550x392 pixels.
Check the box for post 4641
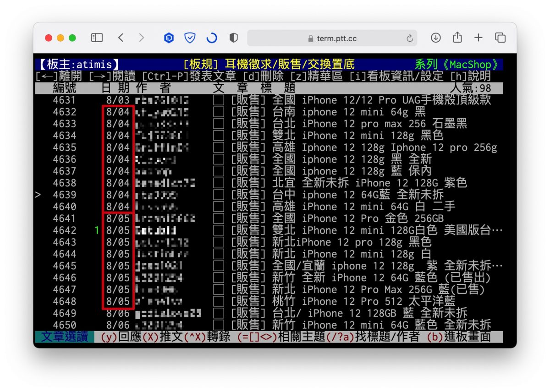[x=219, y=219]
